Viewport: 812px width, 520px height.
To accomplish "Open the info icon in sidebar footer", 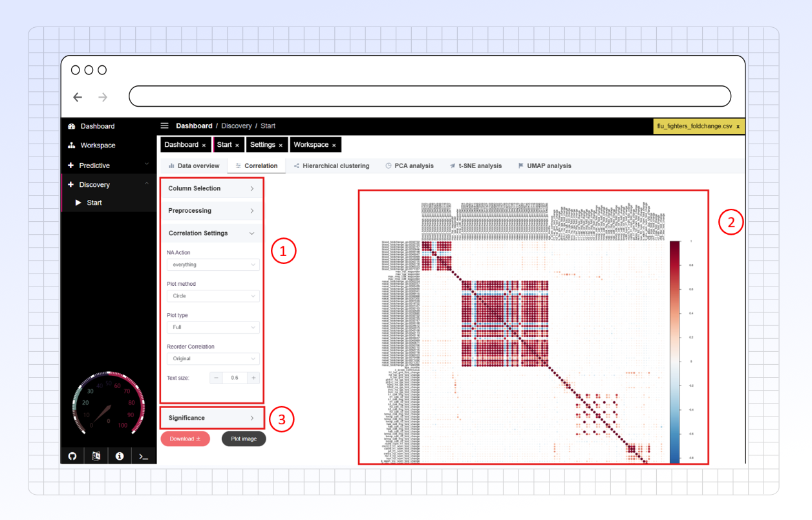I will 120,456.
